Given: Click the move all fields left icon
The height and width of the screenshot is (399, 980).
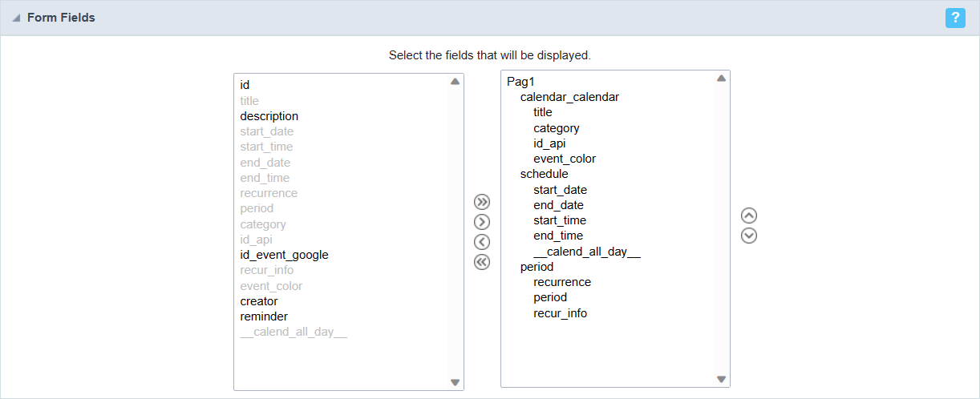Looking at the screenshot, I should [x=482, y=262].
